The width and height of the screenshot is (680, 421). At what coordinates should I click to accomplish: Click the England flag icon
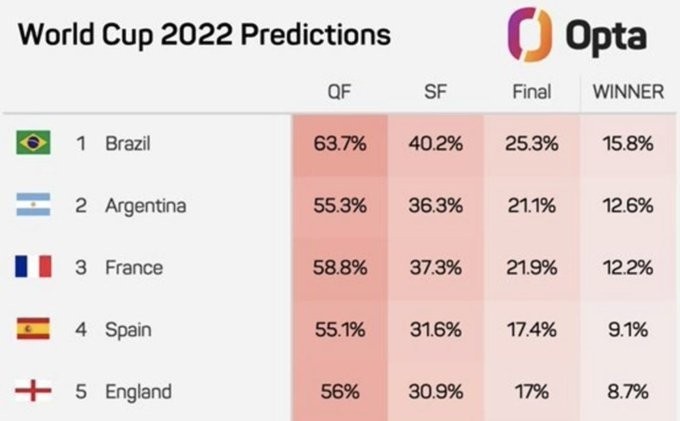tap(33, 391)
